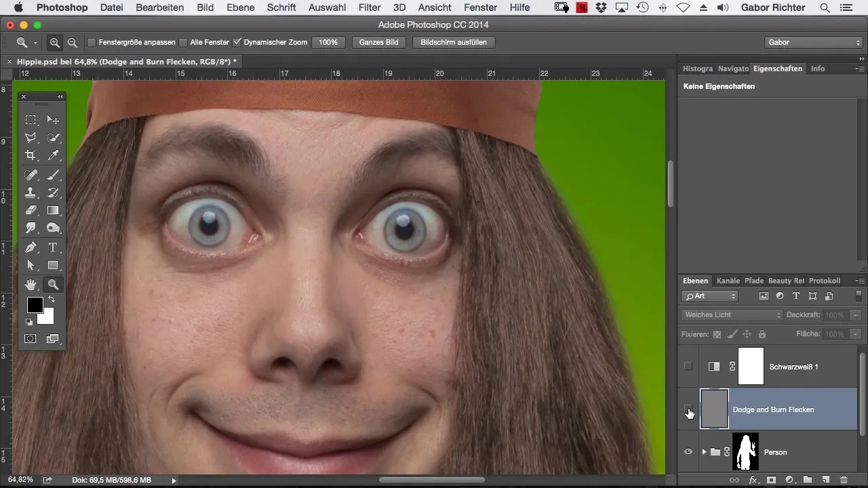868x488 pixels.
Task: Click the zoom in option icon
Action: pyautogui.click(x=55, y=42)
